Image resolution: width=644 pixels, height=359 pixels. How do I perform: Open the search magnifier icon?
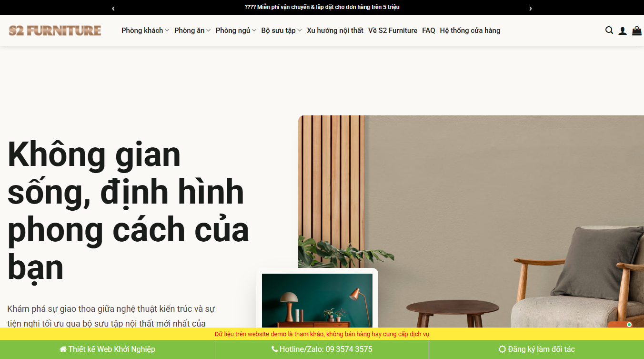coord(609,31)
